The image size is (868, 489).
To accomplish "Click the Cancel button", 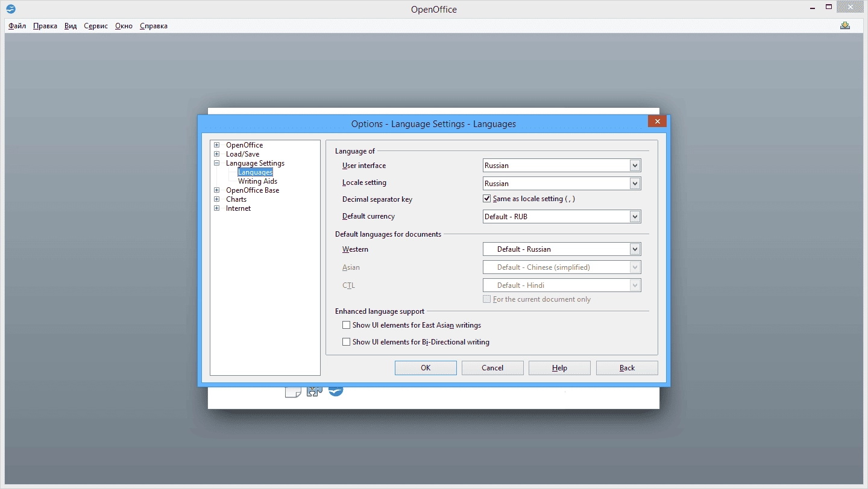I will point(492,368).
